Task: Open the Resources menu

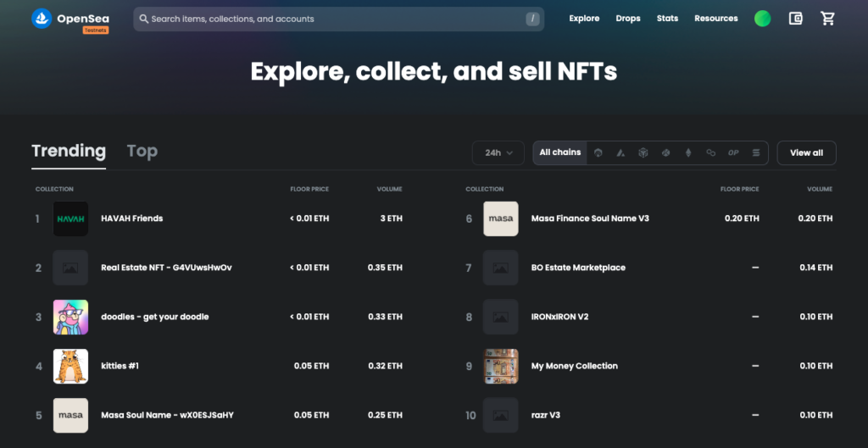Action: click(x=716, y=19)
